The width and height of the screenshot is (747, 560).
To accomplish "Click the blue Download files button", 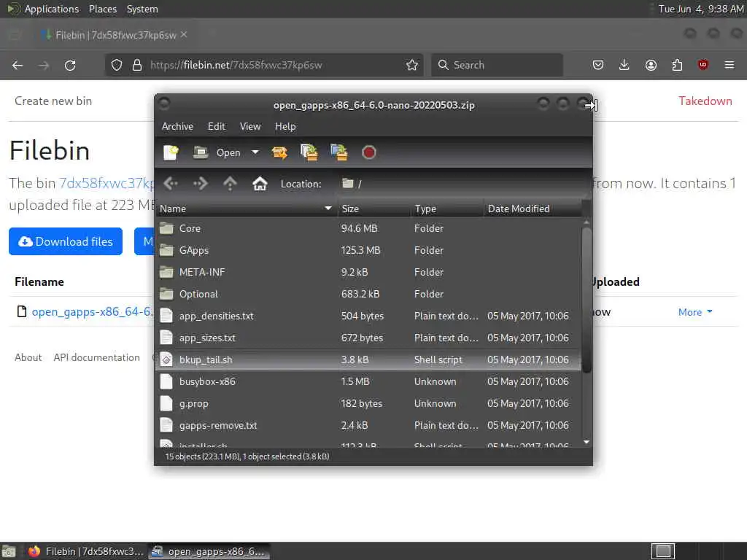I will tap(66, 241).
